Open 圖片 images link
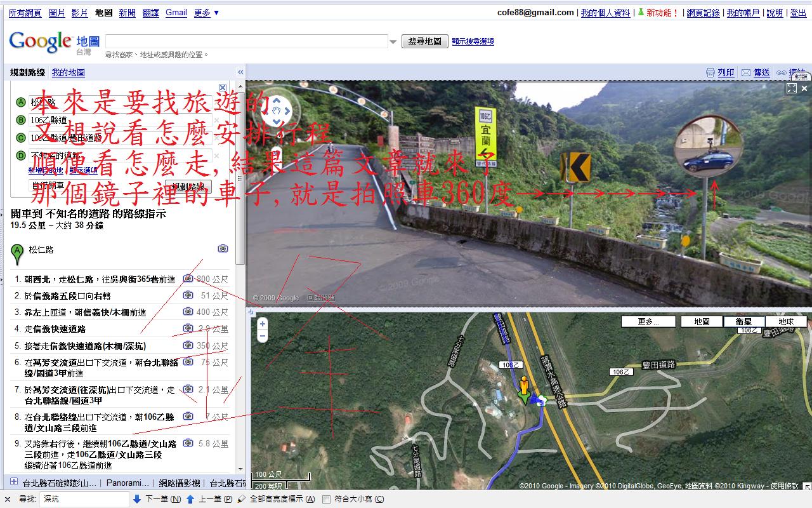 click(56, 13)
